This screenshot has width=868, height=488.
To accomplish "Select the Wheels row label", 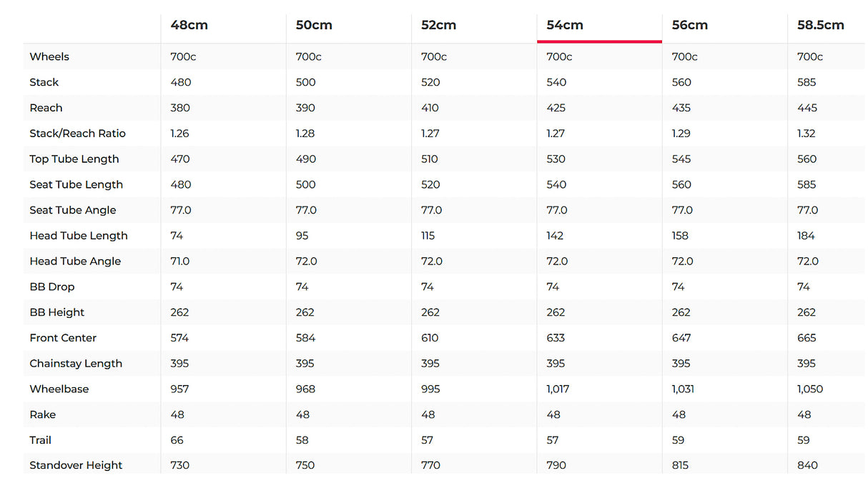I will 49,56.
